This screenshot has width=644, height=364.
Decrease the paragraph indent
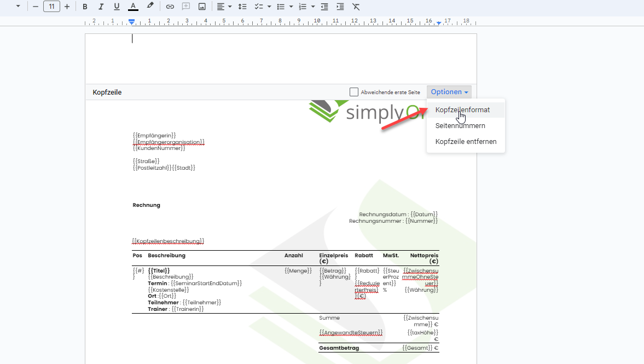(x=324, y=7)
